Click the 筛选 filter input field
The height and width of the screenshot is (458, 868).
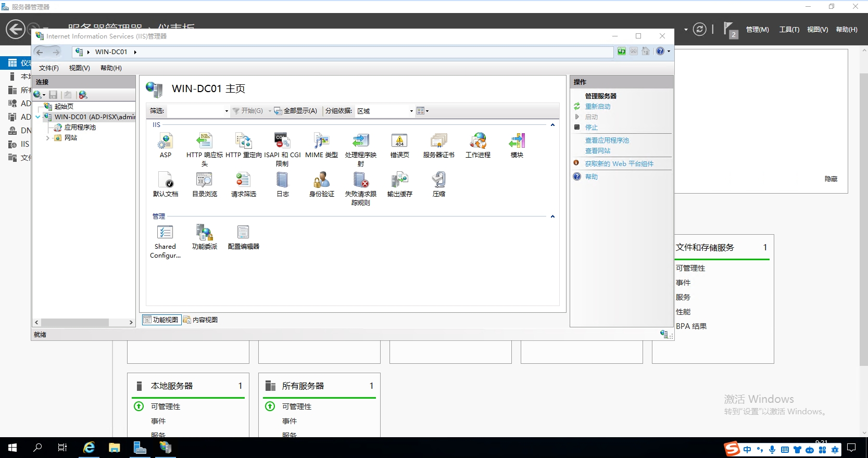tap(195, 111)
